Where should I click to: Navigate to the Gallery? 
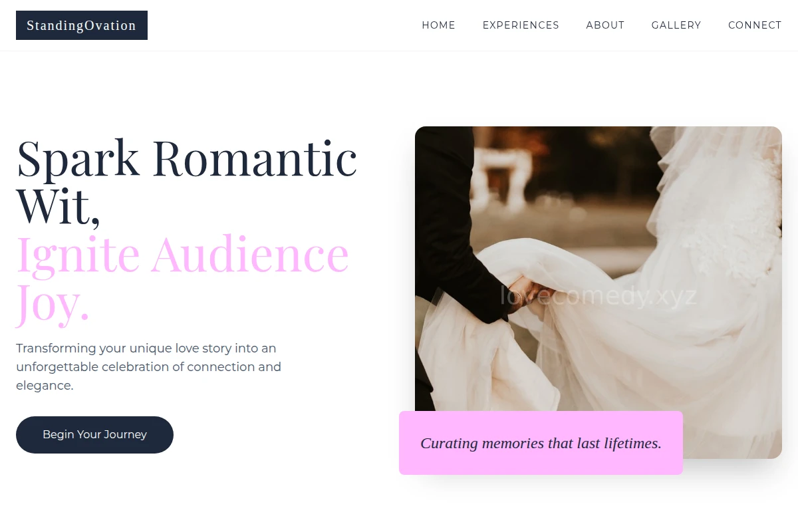coord(676,25)
